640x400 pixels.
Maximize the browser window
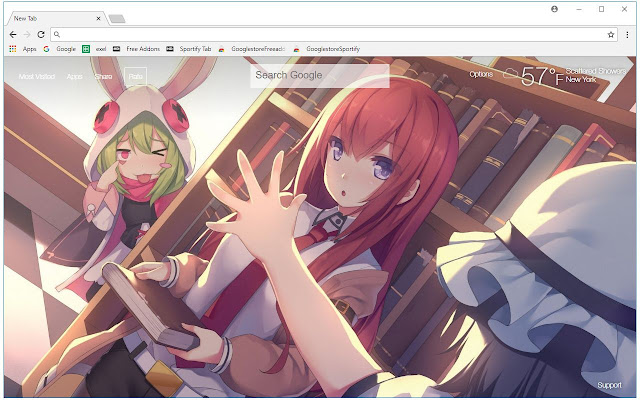(602, 9)
